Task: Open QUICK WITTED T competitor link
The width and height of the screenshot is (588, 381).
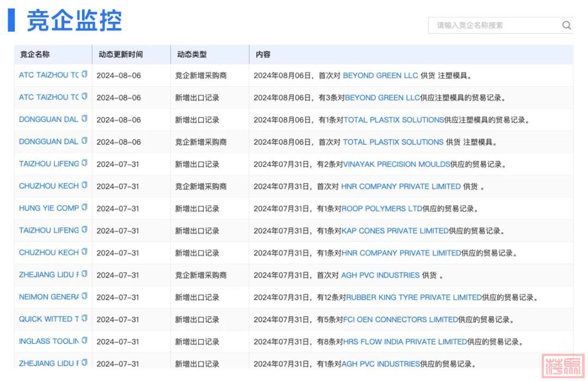Action: 49,319
